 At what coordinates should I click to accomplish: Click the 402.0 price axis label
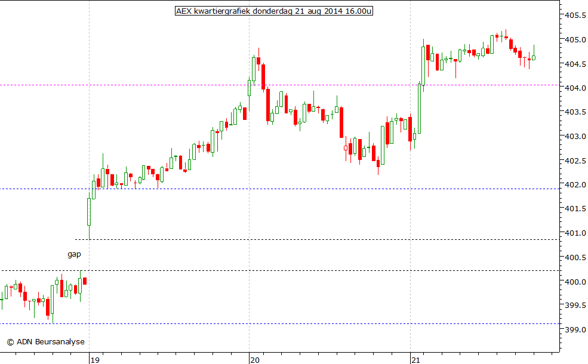point(575,185)
